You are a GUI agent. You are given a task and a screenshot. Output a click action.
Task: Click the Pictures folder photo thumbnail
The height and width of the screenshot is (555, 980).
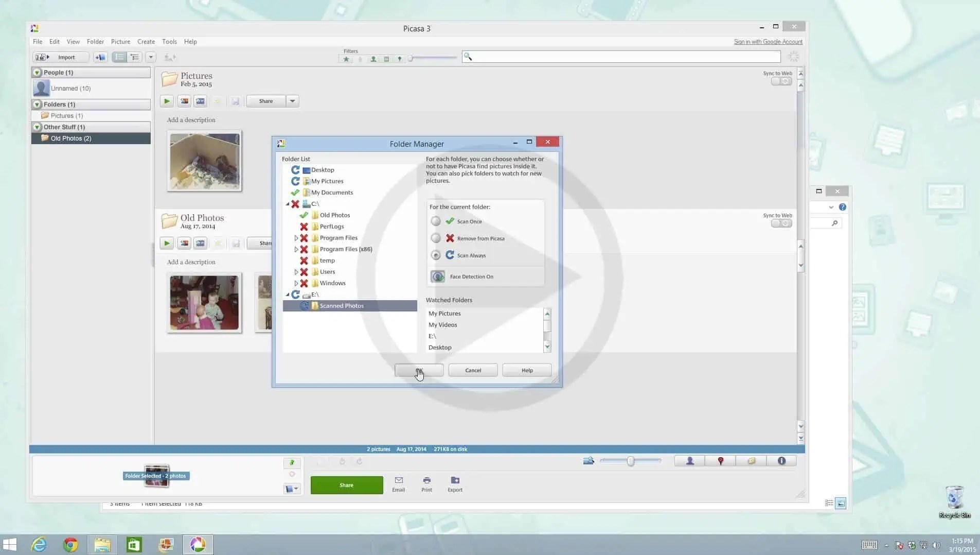204,161
